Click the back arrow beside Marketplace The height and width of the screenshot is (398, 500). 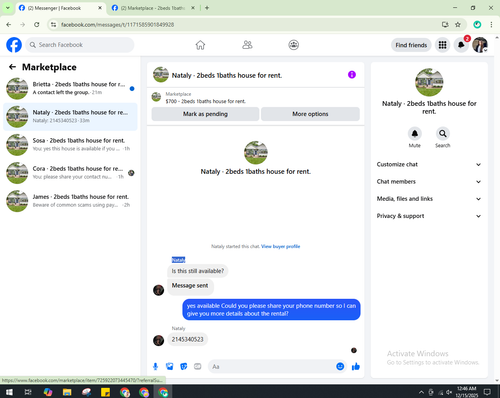[x=12, y=67]
